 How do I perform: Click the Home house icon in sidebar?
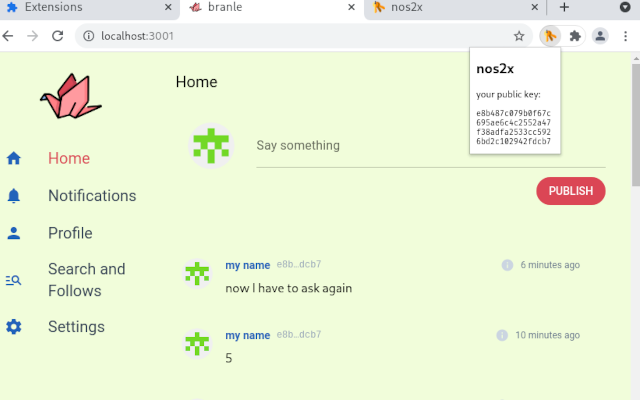click(14, 158)
